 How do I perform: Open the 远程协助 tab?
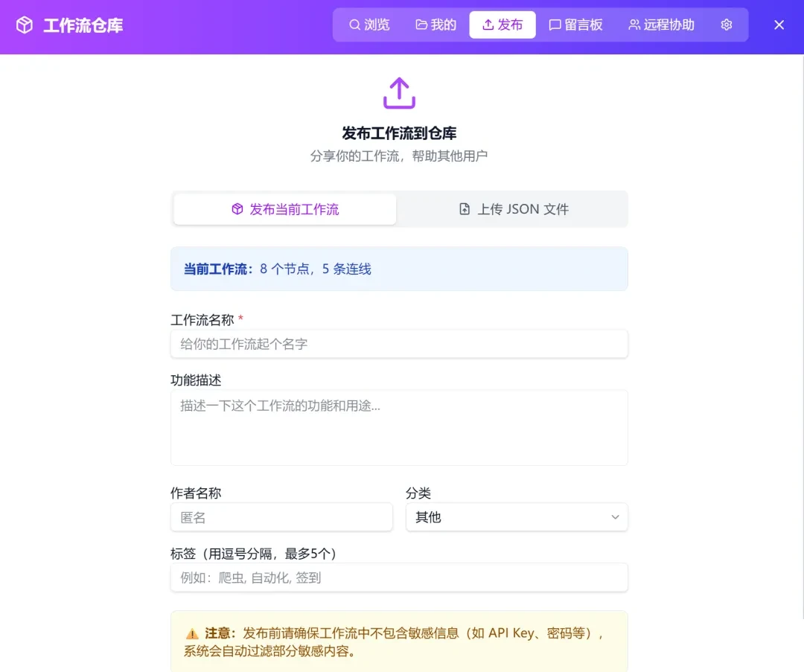(662, 25)
